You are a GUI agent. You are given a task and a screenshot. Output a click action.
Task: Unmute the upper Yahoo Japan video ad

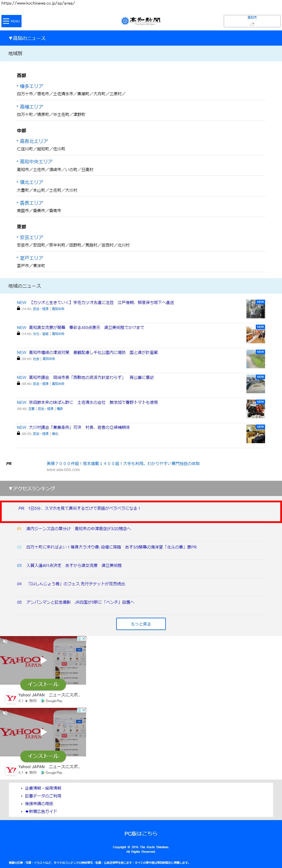point(5,641)
